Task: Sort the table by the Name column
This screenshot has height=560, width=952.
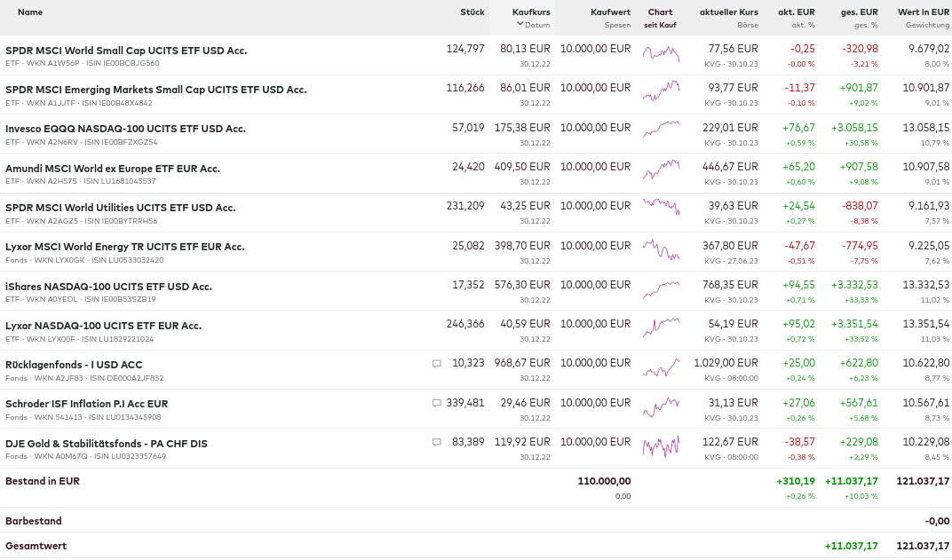Action: pos(30,12)
